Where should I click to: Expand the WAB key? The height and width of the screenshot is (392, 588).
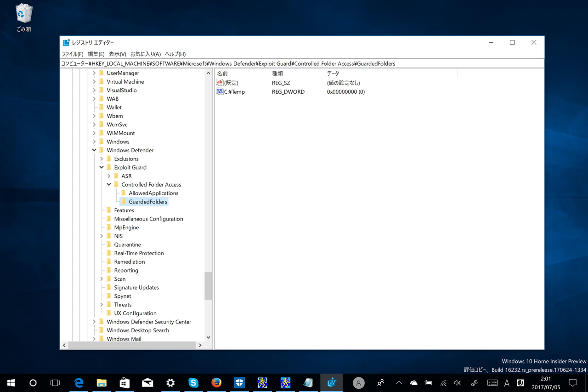point(94,99)
